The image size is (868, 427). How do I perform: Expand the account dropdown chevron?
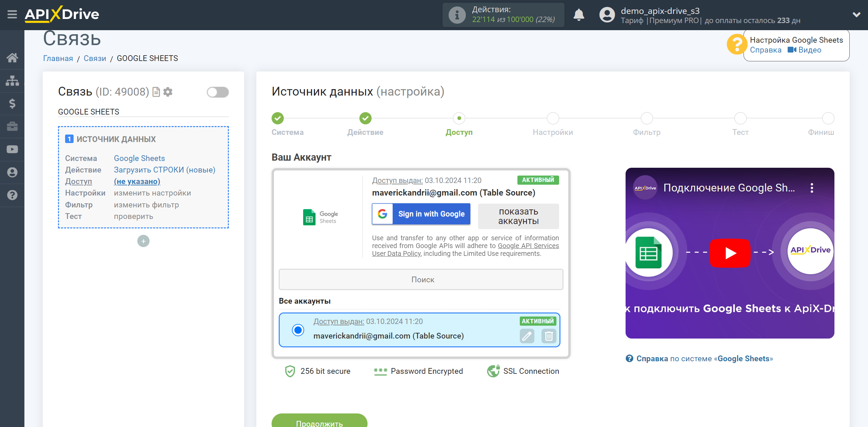pyautogui.click(x=856, y=15)
